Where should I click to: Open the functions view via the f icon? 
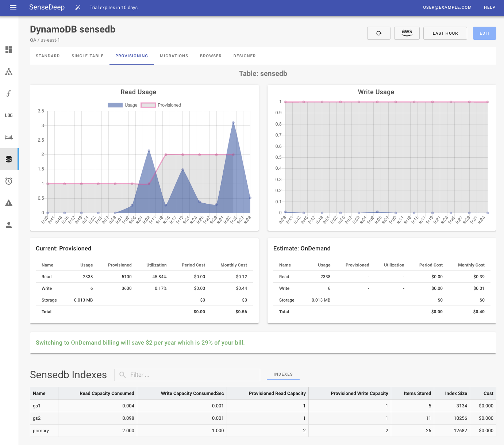(9, 94)
